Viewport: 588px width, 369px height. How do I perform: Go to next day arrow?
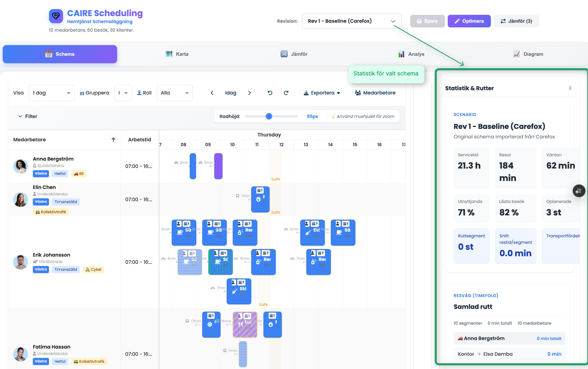(x=249, y=93)
